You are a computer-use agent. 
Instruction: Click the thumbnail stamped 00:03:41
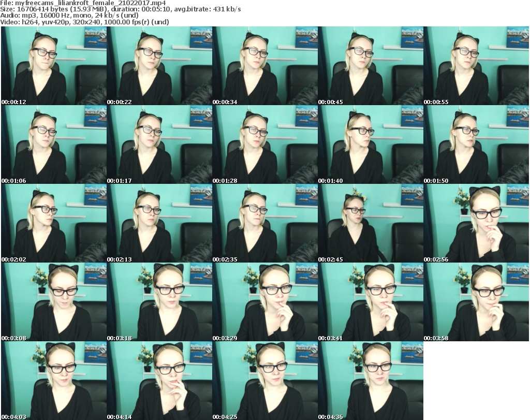coord(371,302)
